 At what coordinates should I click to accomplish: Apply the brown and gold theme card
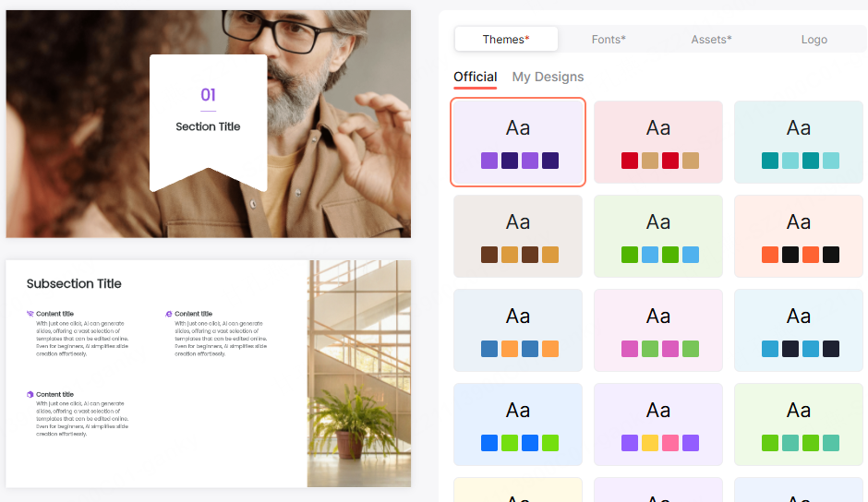[x=518, y=236]
